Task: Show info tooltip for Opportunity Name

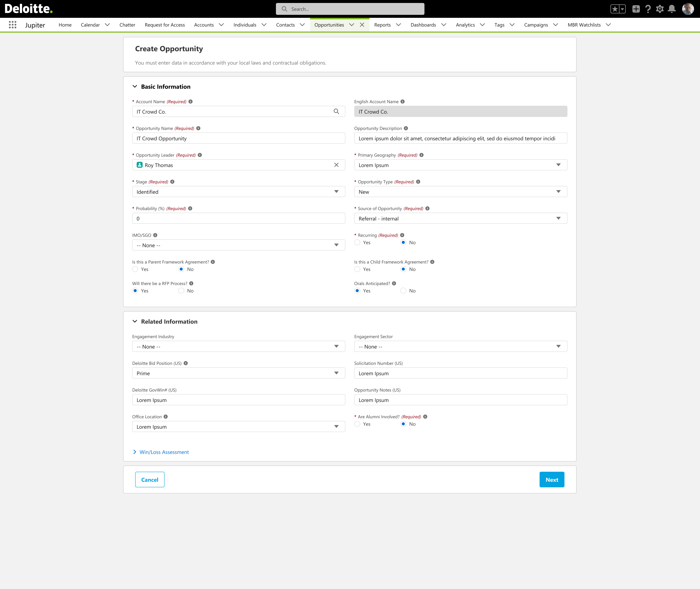Action: [x=198, y=128]
